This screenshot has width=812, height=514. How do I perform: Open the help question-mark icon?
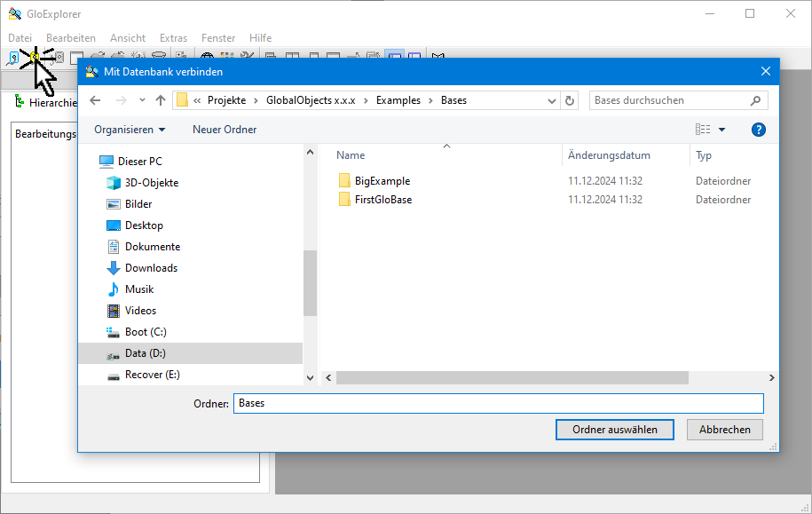click(758, 130)
